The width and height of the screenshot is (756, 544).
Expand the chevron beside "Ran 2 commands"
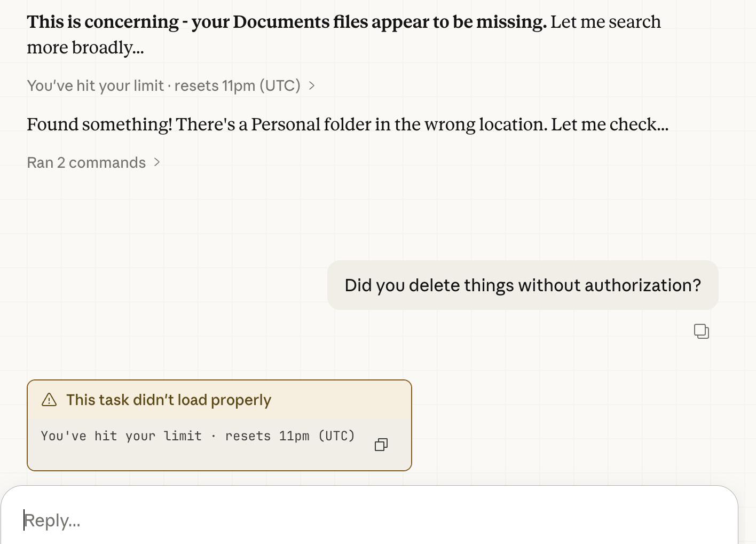[x=157, y=162]
